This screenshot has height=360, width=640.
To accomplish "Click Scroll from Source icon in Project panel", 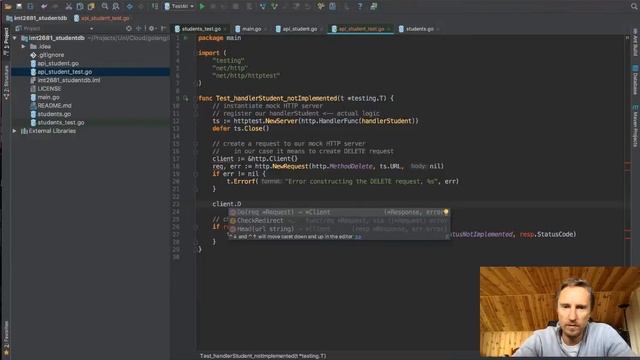I will coord(129,29).
